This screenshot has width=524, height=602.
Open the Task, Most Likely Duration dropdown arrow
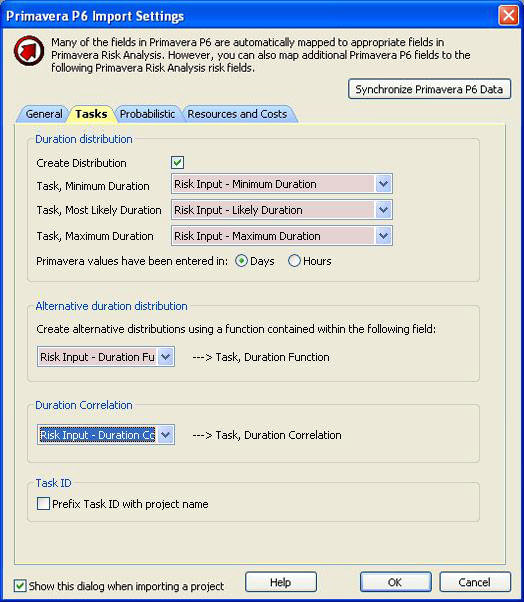tap(383, 210)
